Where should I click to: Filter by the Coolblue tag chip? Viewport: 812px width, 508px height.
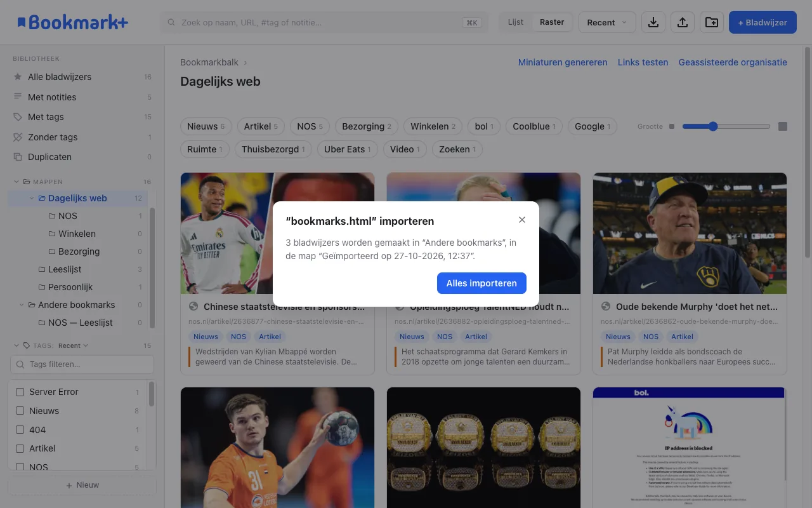pyautogui.click(x=534, y=126)
